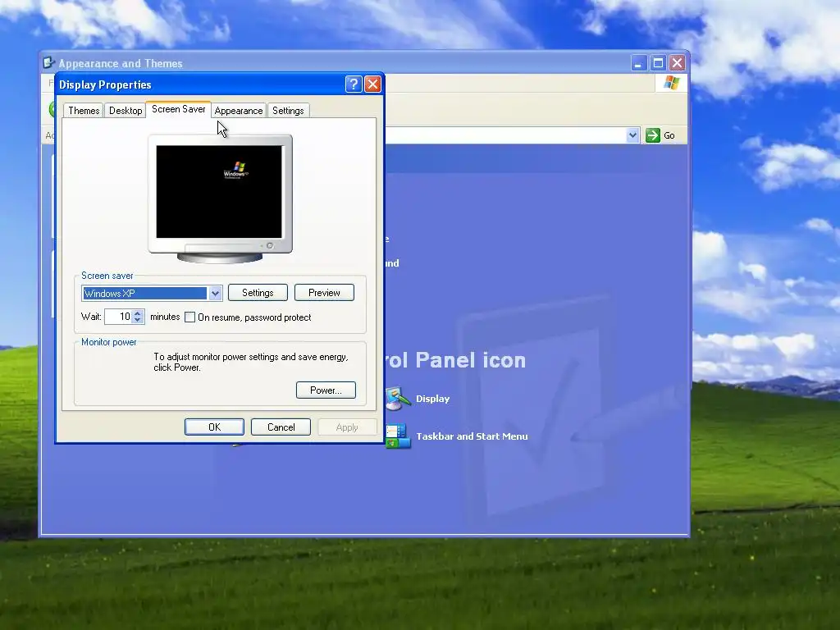Click the help question mark icon
The width and height of the screenshot is (840, 630).
tap(354, 84)
